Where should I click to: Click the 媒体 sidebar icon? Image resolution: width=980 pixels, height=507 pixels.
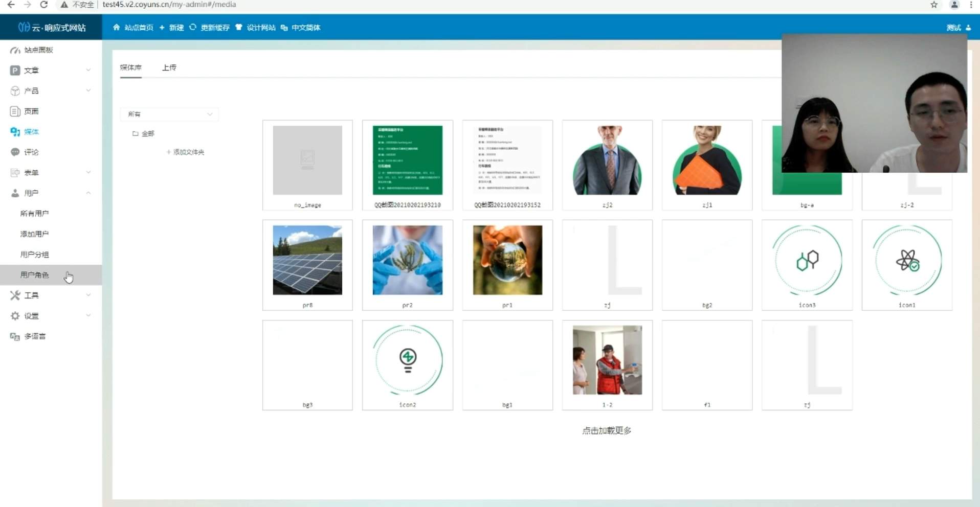(x=15, y=132)
